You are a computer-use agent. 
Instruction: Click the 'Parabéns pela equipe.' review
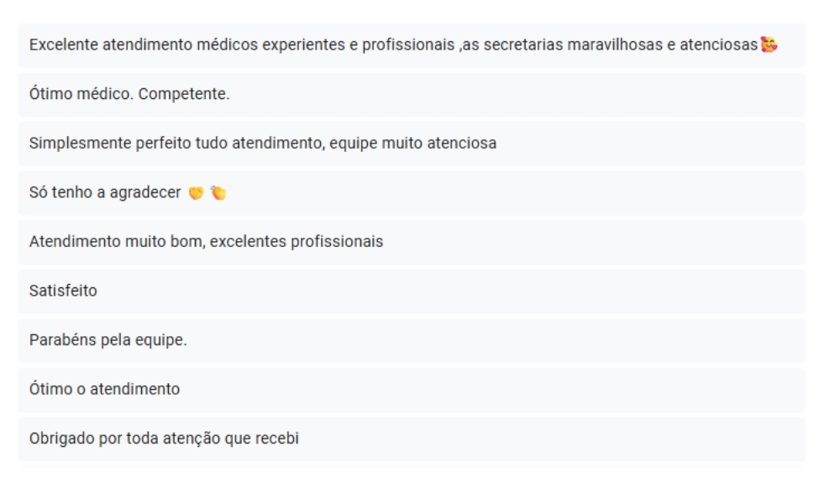(412, 341)
